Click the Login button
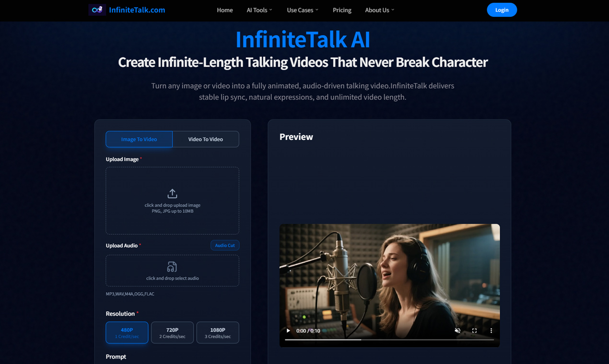The height and width of the screenshot is (364, 609). pos(502,10)
